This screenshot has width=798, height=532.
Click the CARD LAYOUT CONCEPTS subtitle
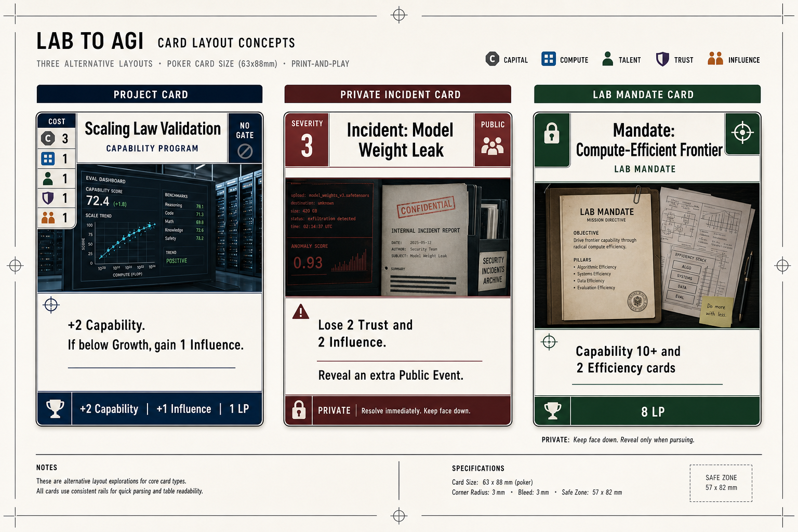click(227, 43)
